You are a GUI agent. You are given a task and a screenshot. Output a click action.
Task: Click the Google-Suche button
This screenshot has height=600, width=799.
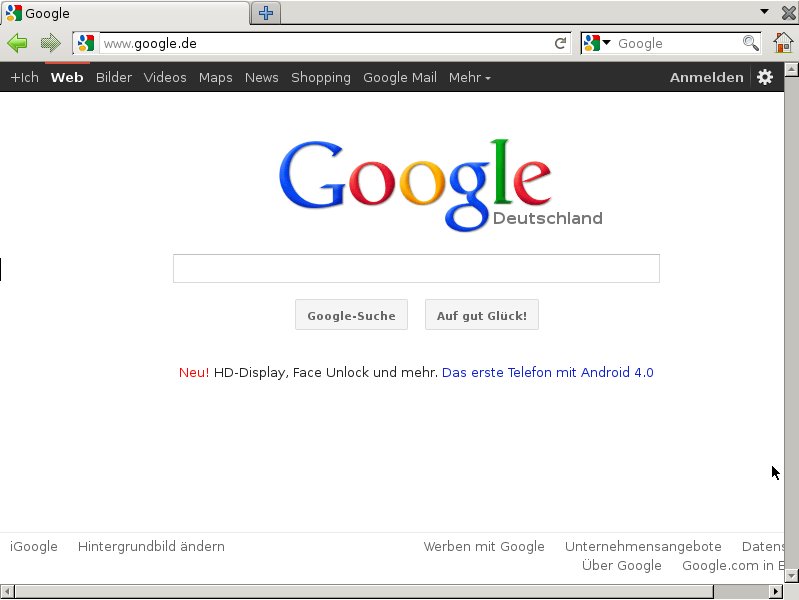coord(351,315)
